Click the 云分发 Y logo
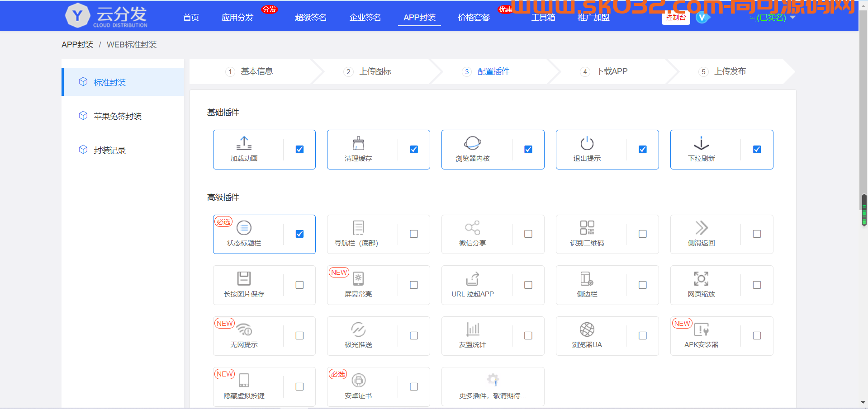 tap(77, 15)
